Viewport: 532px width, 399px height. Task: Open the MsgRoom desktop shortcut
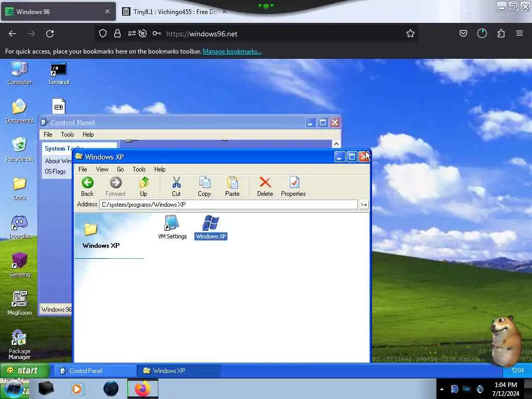pyautogui.click(x=20, y=303)
